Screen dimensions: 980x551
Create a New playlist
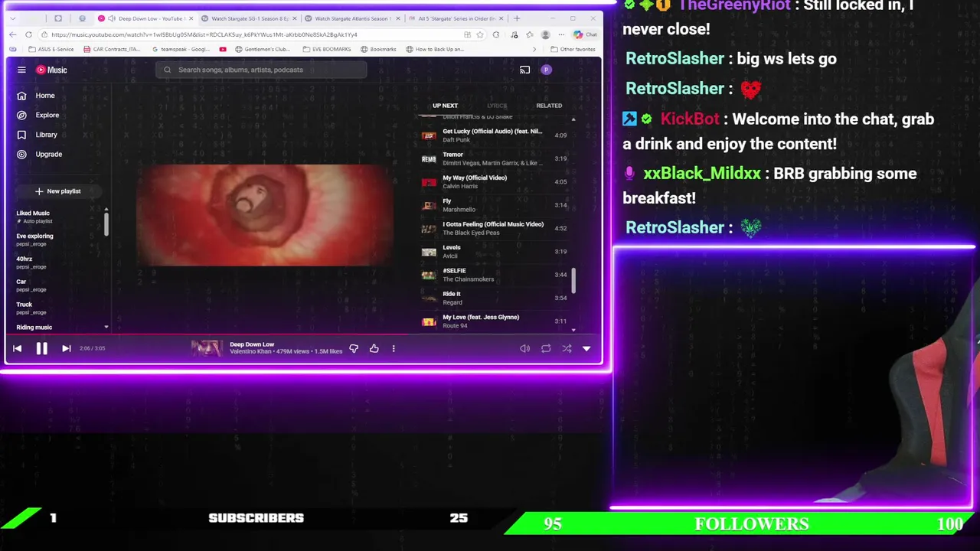[57, 191]
